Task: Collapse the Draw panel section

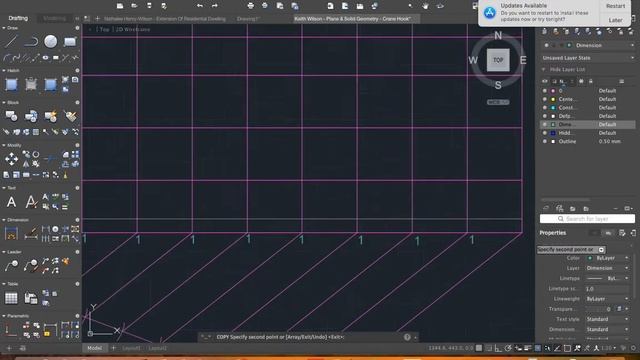Action: (x=4, y=28)
